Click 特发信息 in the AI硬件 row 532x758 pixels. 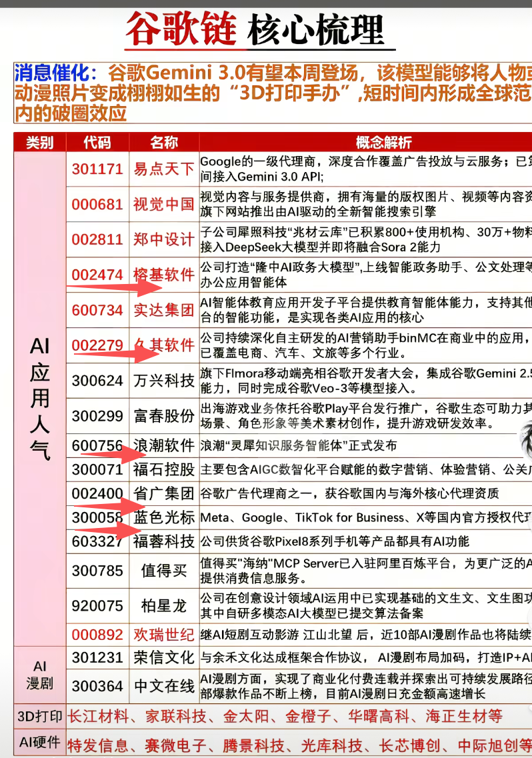[x=98, y=745]
